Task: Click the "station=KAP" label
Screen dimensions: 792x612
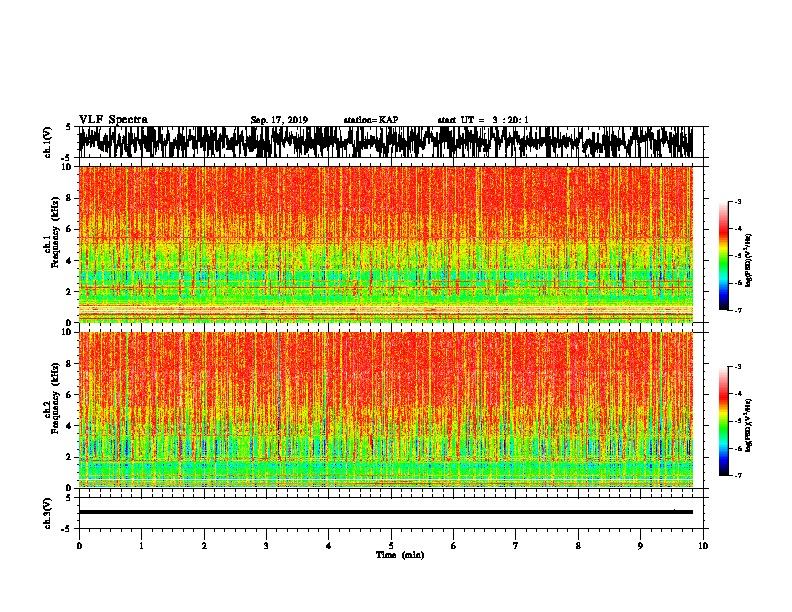Action: click(x=371, y=120)
